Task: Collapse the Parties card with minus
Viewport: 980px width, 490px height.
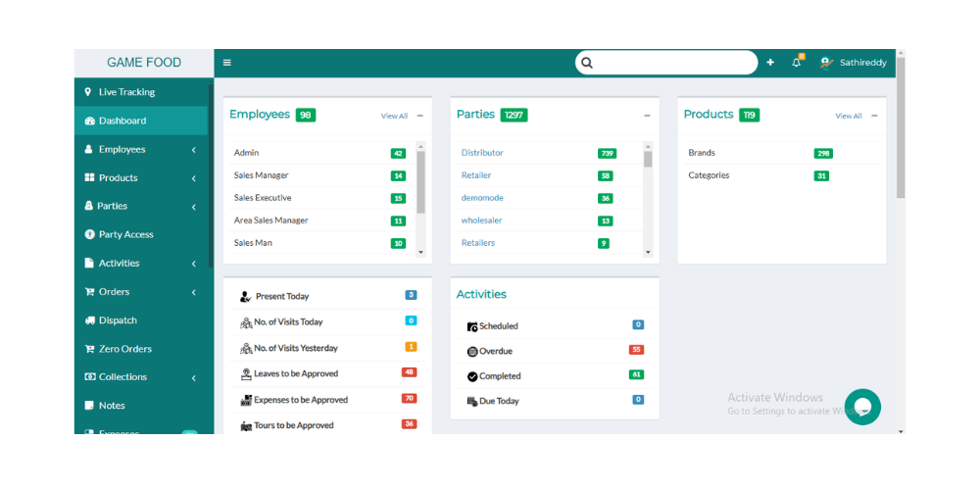Action: (x=647, y=116)
